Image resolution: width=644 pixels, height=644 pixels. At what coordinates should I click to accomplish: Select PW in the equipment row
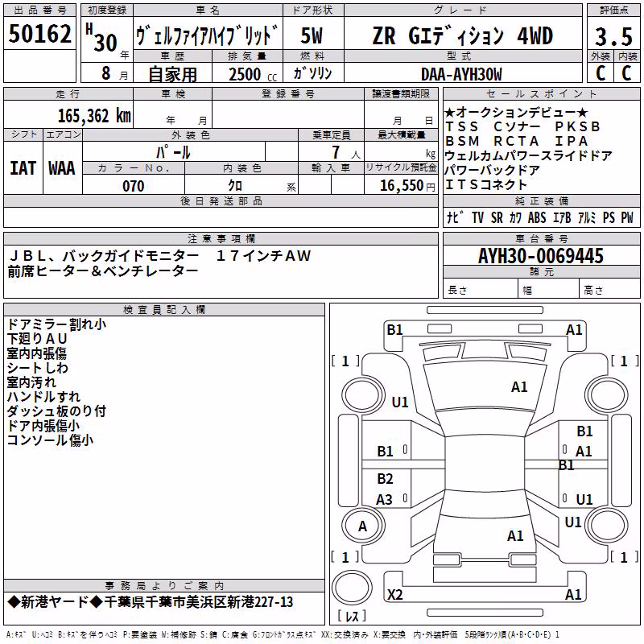[627, 217]
